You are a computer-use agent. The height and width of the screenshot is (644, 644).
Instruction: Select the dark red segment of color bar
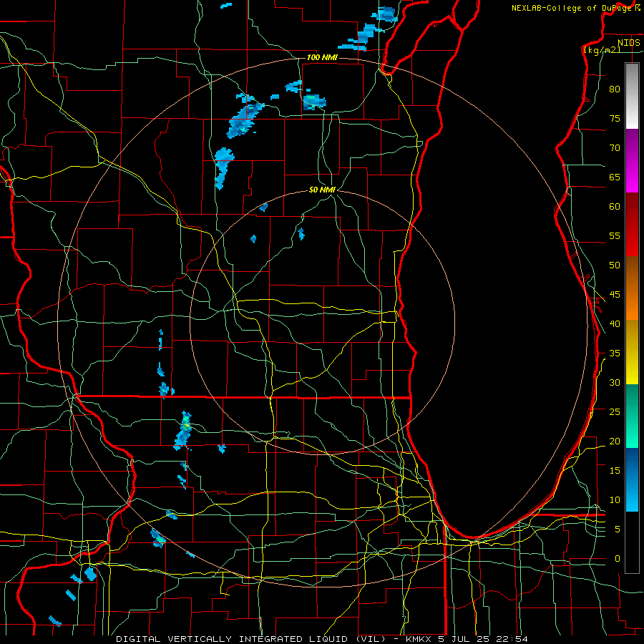(x=632, y=224)
